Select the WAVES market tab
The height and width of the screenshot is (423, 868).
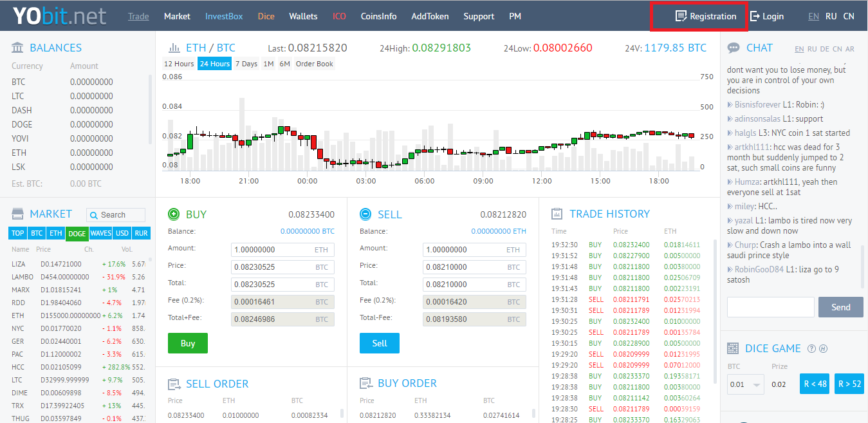click(100, 234)
